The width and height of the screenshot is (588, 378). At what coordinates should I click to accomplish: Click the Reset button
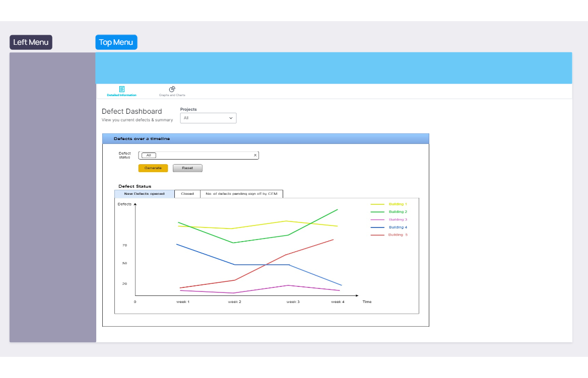[187, 168]
